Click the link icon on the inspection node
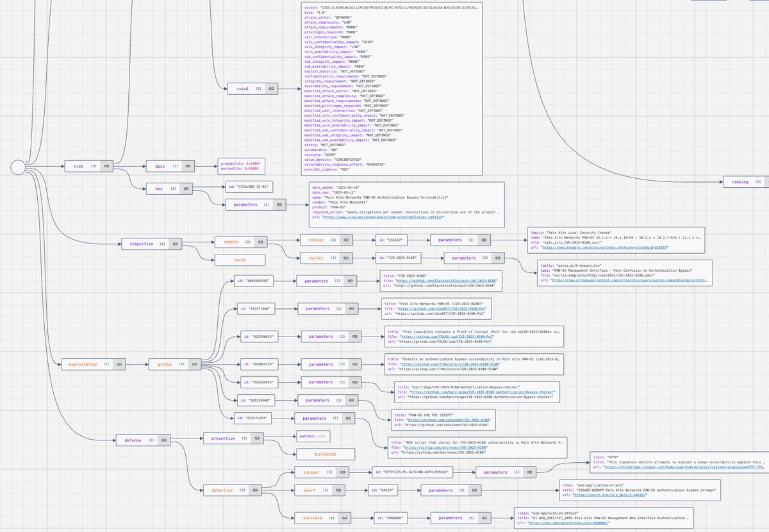The height and width of the screenshot is (532, 769). [x=174, y=244]
